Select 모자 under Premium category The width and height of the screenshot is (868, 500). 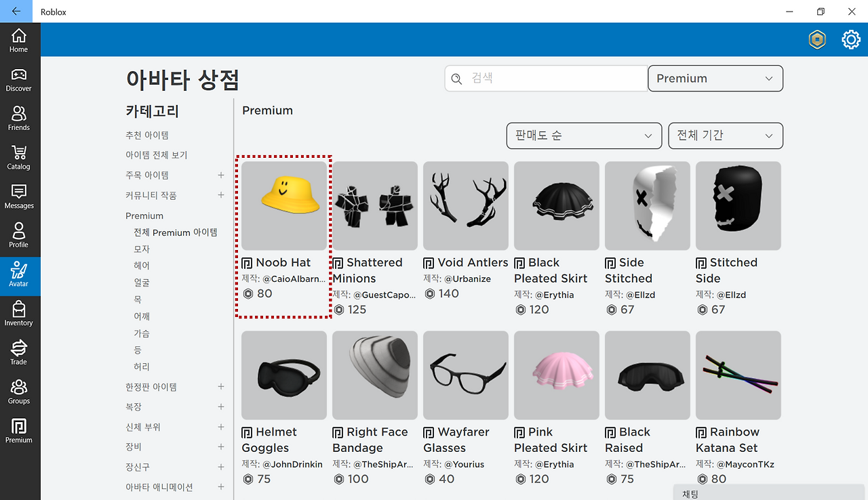(x=142, y=249)
